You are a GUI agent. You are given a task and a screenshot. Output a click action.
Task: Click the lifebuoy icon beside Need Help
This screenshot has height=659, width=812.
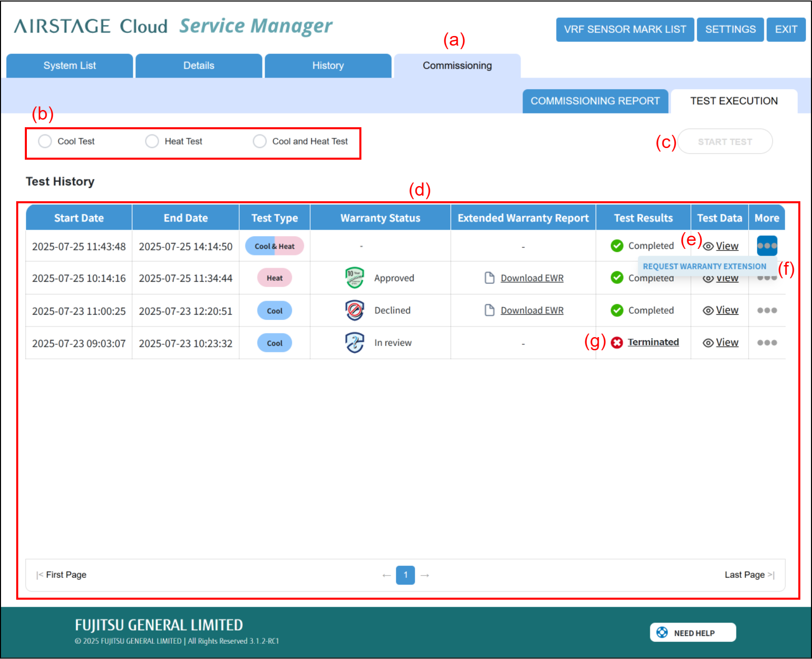tap(662, 632)
